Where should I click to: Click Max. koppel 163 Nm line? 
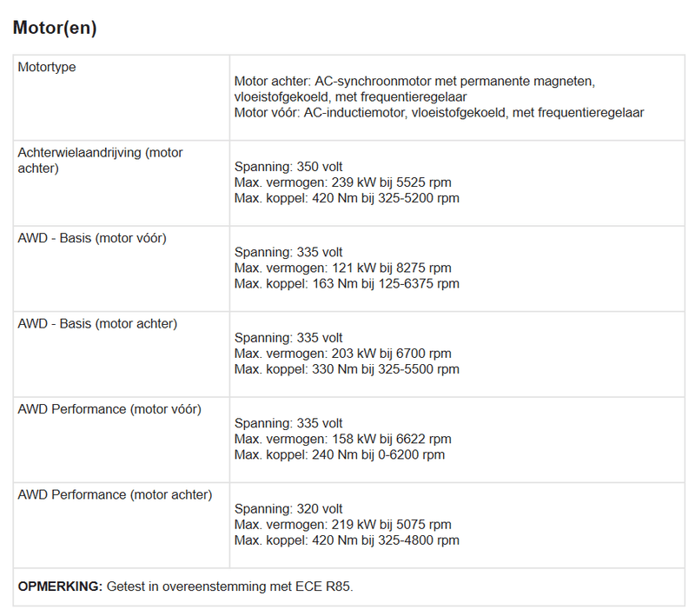pos(347,283)
